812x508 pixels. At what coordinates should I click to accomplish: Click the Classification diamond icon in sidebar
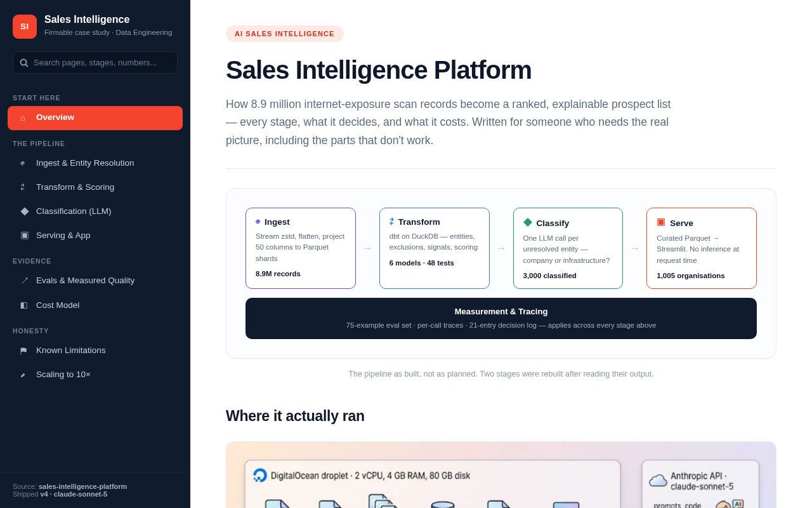coord(25,211)
